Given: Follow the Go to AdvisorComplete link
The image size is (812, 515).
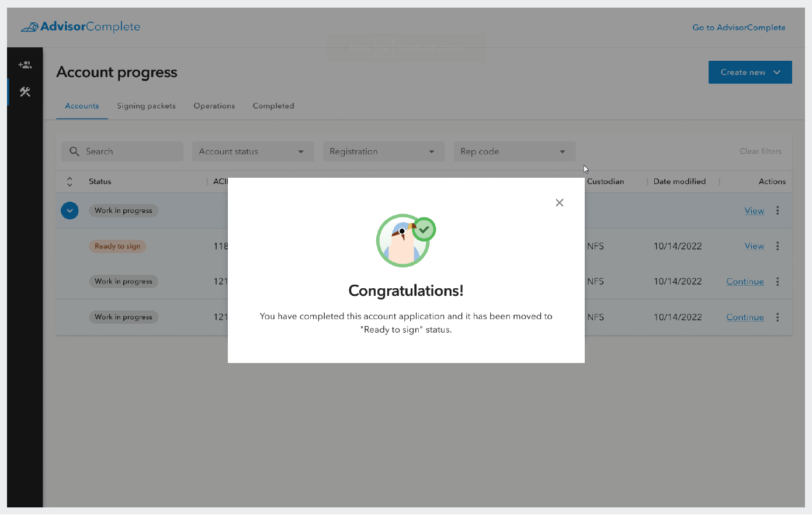Looking at the screenshot, I should [x=738, y=27].
